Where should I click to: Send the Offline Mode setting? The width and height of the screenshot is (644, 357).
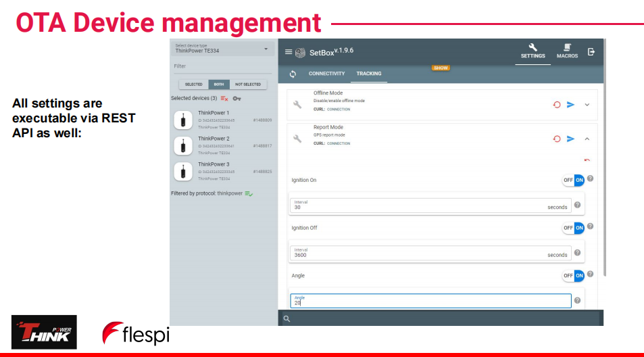571,105
